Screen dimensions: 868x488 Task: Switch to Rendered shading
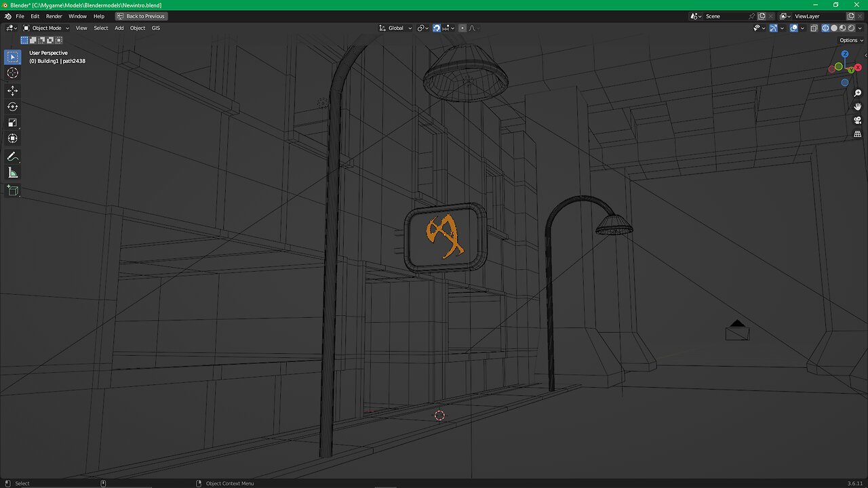point(851,28)
